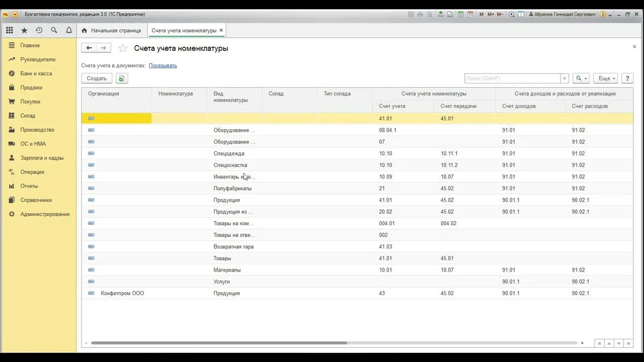
Task: Click the calculator icon in the title bar
Action: (460, 15)
